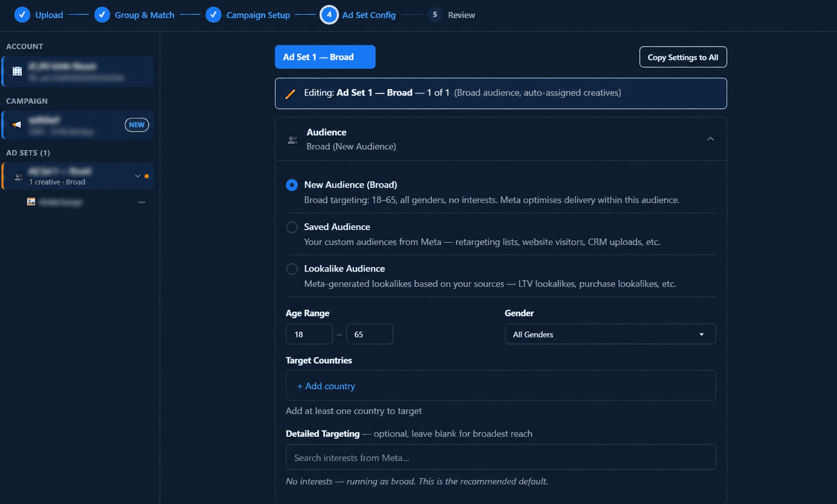Click the Audience section people icon
Image resolution: width=837 pixels, height=504 pixels.
(293, 139)
